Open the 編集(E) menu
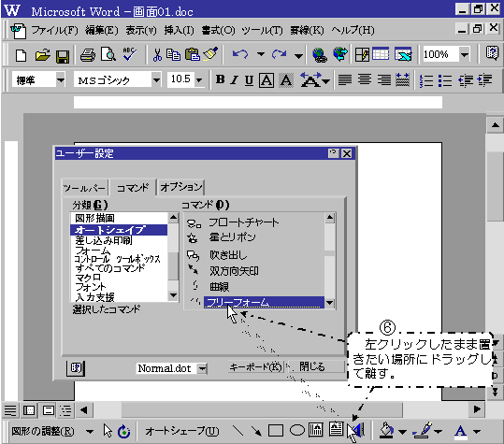504x444 pixels. (102, 31)
